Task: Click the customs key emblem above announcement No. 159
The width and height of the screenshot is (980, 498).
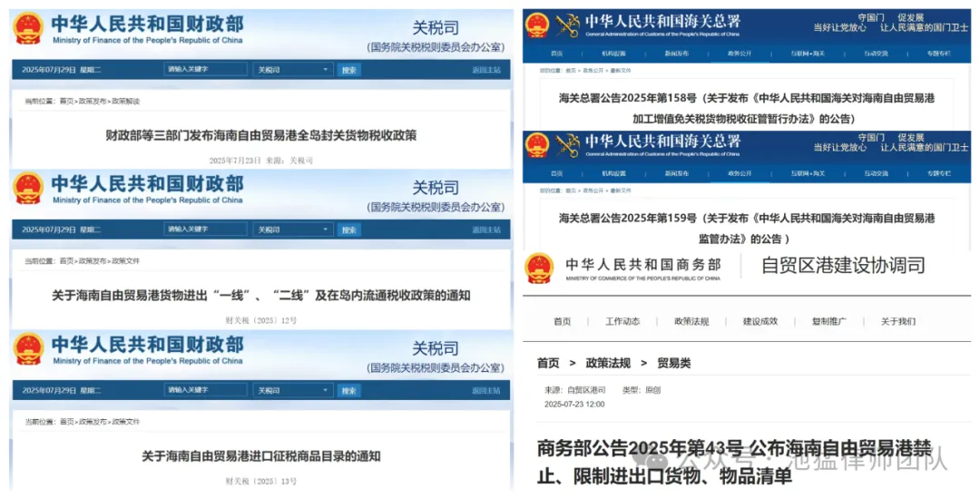Action: tap(568, 145)
